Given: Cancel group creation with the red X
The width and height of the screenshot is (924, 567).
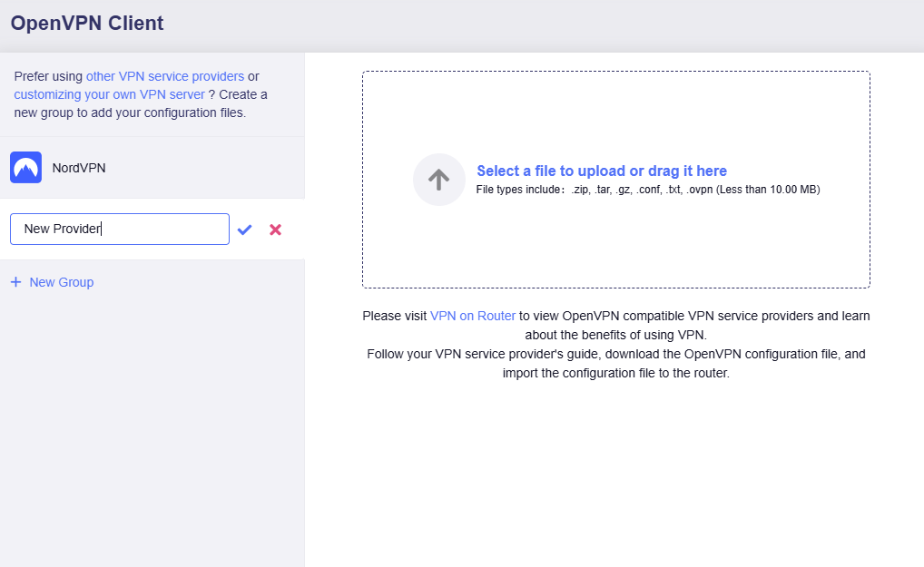Looking at the screenshot, I should pyautogui.click(x=275, y=230).
